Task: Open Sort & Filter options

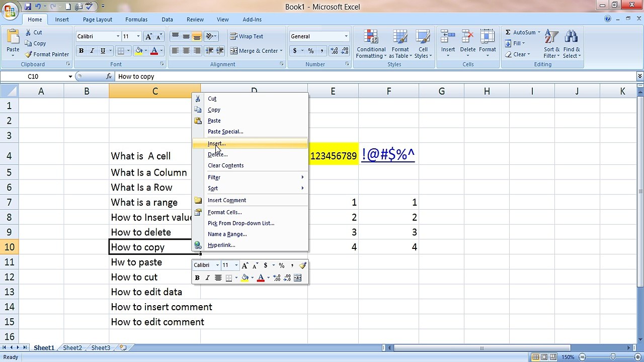Action: 551,44
